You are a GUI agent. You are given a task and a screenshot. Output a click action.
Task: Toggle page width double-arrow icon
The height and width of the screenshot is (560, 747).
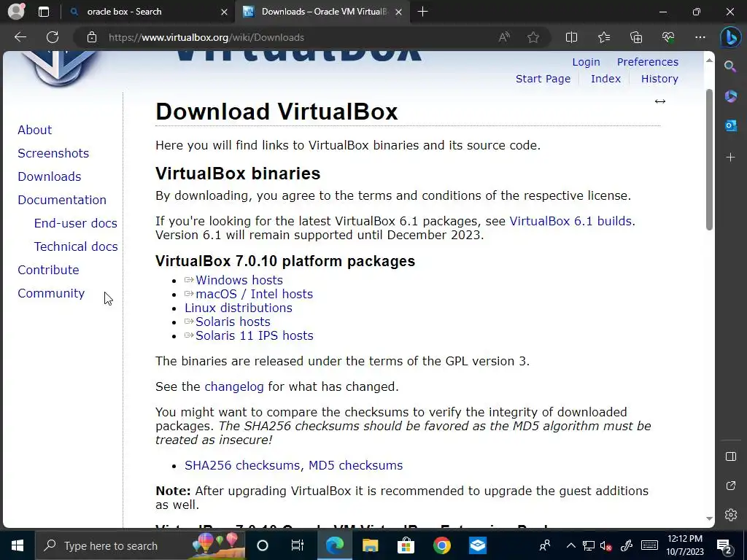pos(659,101)
